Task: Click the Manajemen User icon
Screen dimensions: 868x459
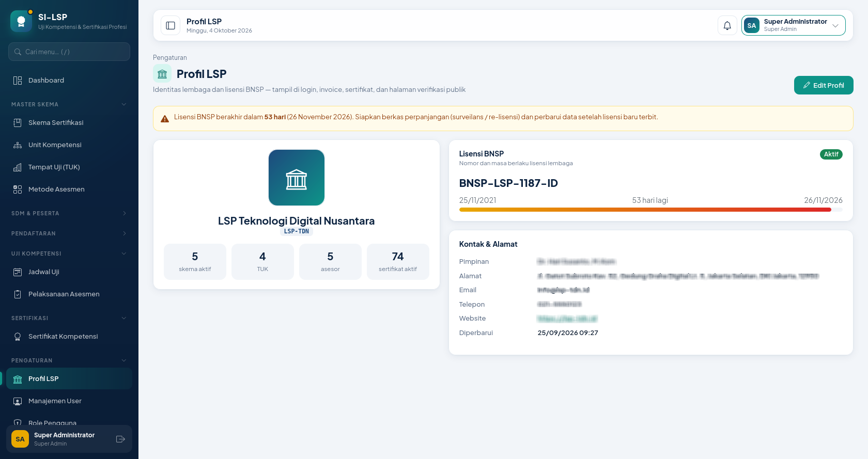Action: 18,401
